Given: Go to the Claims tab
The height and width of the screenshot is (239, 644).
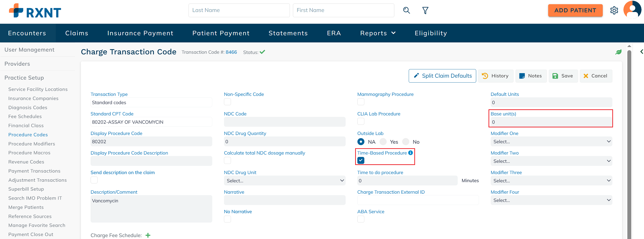Looking at the screenshot, I should coord(77,33).
